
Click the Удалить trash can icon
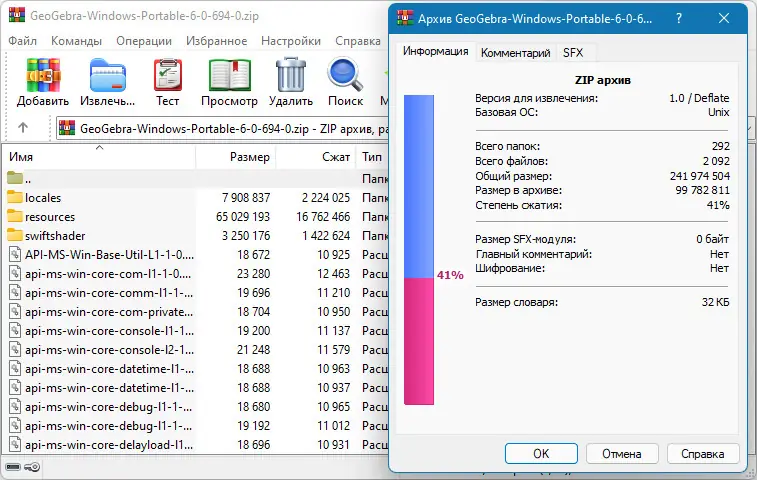tap(291, 74)
